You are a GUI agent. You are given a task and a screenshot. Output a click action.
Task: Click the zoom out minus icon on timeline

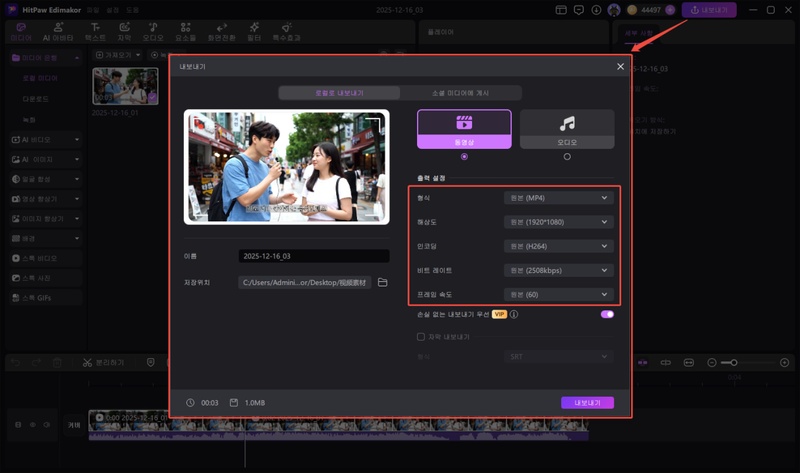(712, 363)
